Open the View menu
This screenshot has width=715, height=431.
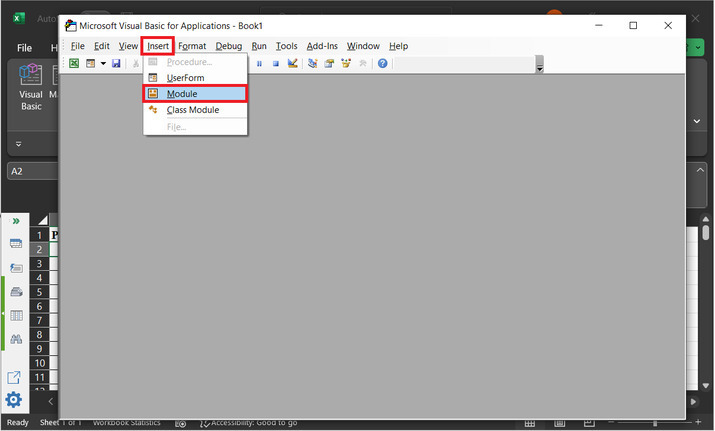(x=128, y=46)
